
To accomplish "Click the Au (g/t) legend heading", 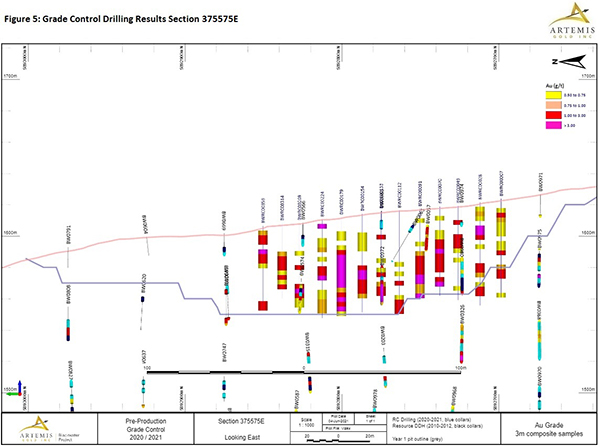I will (554, 86).
